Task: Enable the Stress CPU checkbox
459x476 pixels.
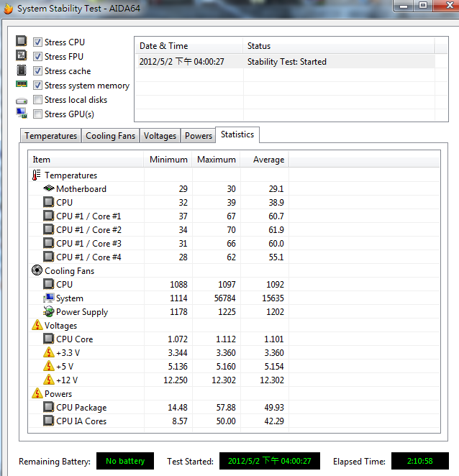Action: tap(37, 42)
